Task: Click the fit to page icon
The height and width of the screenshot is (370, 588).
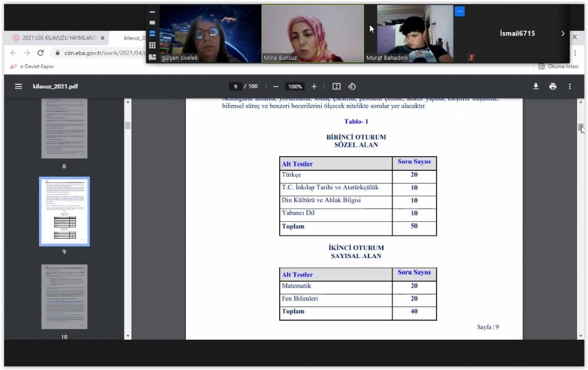Action: (x=336, y=87)
